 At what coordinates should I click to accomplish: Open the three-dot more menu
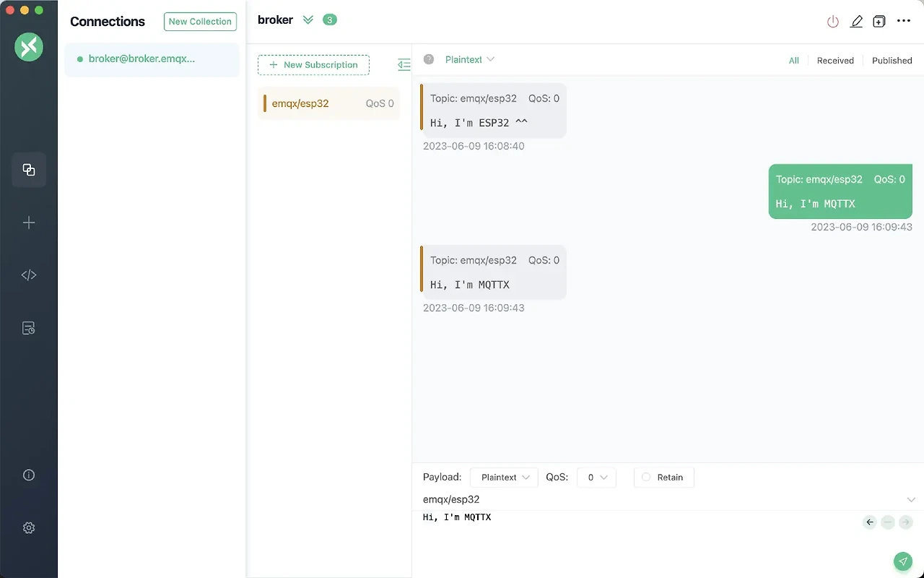click(x=904, y=21)
